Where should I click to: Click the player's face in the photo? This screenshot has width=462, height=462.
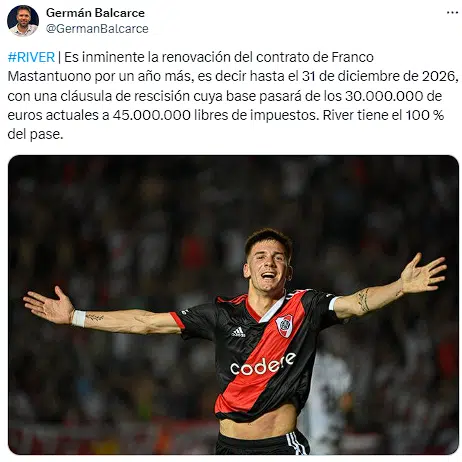pyautogui.click(x=268, y=265)
